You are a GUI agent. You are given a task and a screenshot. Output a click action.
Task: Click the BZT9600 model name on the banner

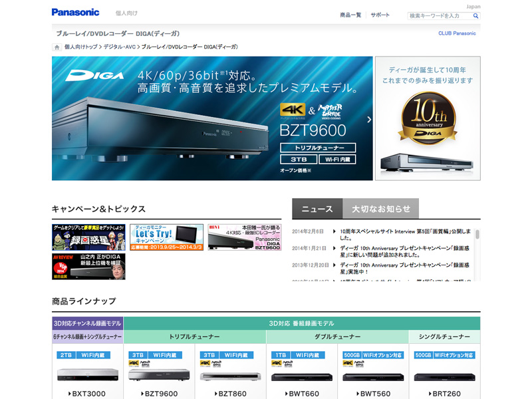(x=313, y=130)
